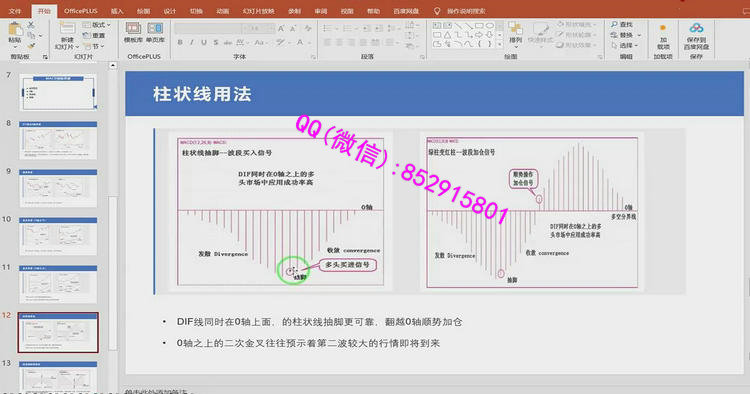The image size is (750, 394).
Task: Select slide 10 thumbnail in panel
Action: (58, 236)
